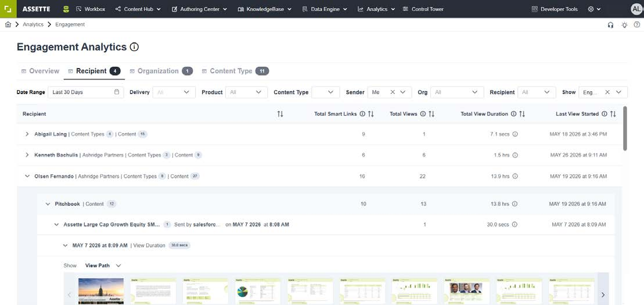Click info icon beside 7.1 secs duration
This screenshot has height=305, width=644.
pyautogui.click(x=515, y=134)
